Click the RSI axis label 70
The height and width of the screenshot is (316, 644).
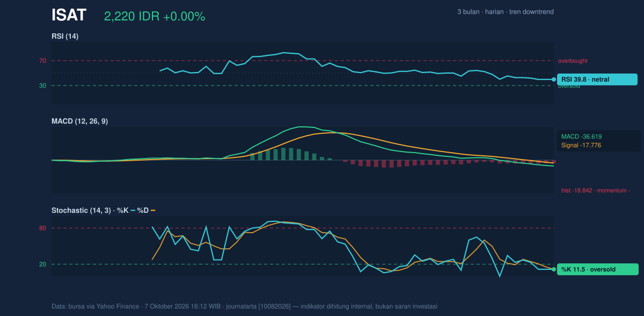[42, 61]
